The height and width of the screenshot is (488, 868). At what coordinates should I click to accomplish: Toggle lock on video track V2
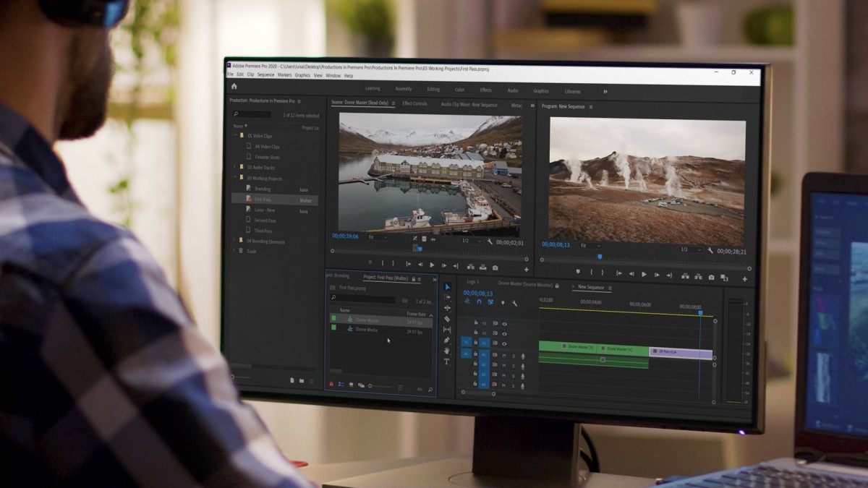coord(476,333)
